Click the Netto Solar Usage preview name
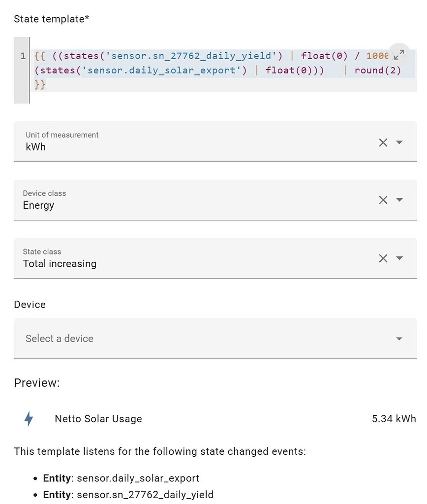 pos(98,419)
